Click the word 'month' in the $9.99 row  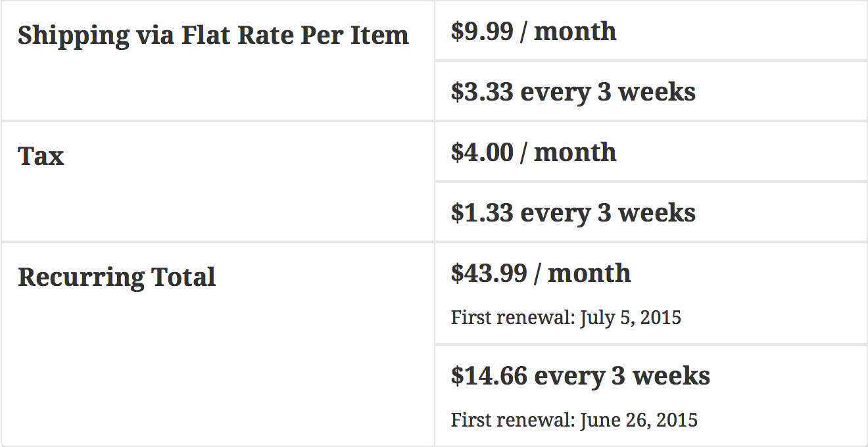click(x=575, y=31)
